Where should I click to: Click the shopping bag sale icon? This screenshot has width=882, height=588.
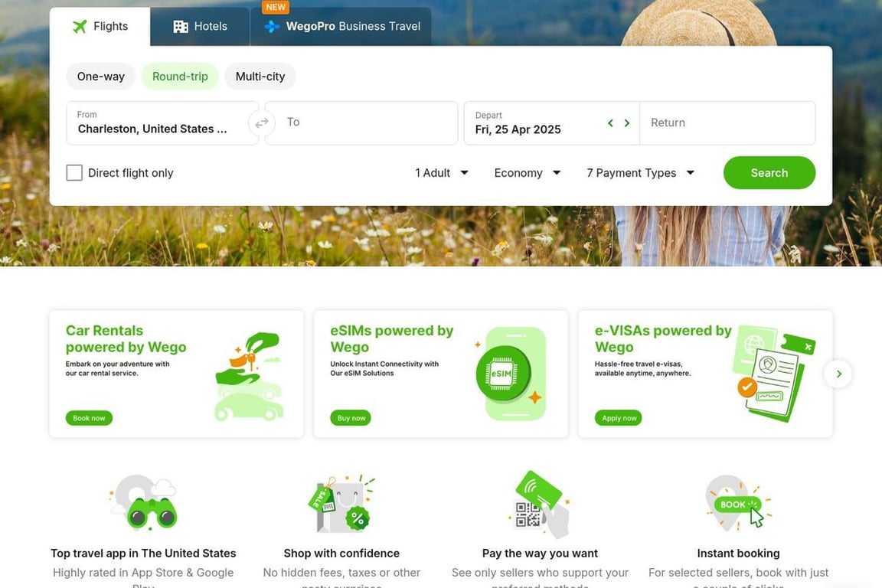pyautogui.click(x=341, y=502)
